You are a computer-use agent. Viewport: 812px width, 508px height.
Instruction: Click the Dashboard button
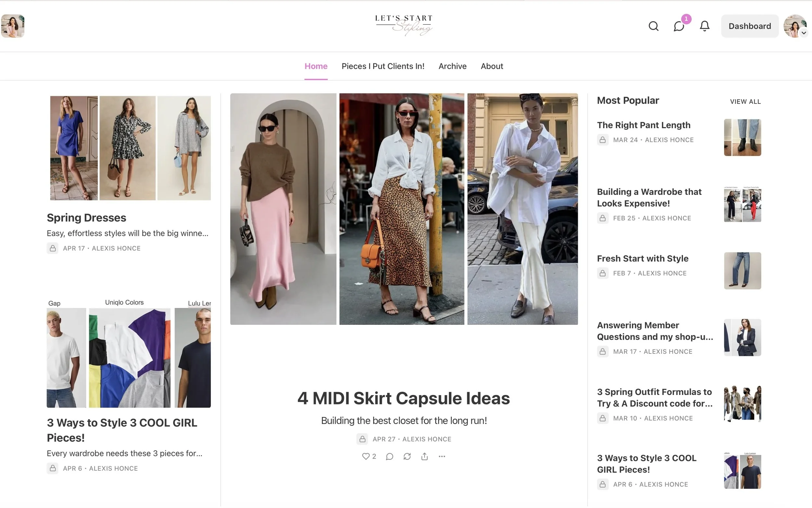[749, 26]
